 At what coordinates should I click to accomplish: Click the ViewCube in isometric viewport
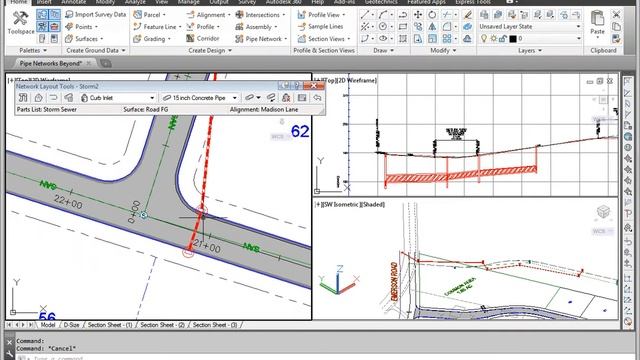tap(603, 212)
